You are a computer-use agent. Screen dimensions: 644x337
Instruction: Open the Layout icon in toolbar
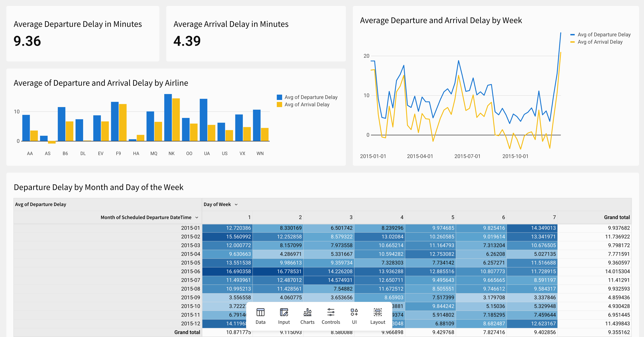pyautogui.click(x=377, y=312)
